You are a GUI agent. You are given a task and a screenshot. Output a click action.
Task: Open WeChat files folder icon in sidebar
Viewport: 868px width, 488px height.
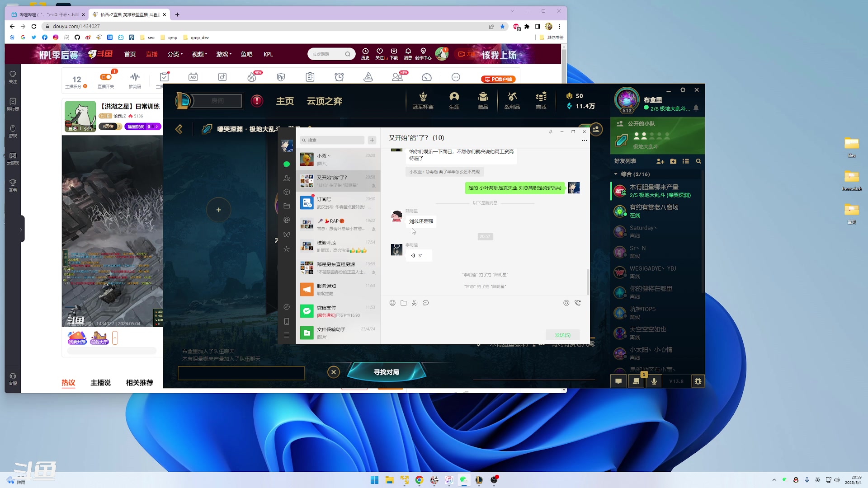point(286,206)
